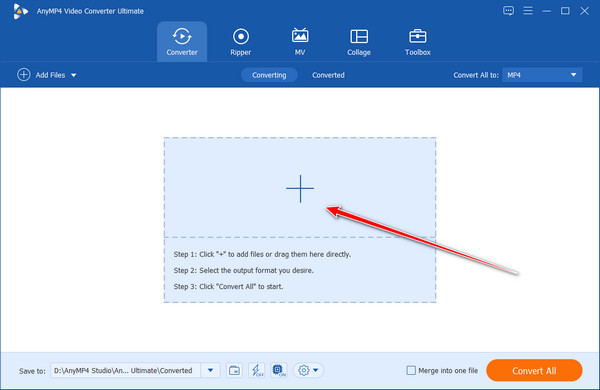Open the MV tab
Screen dimensions: 600x390
point(300,42)
